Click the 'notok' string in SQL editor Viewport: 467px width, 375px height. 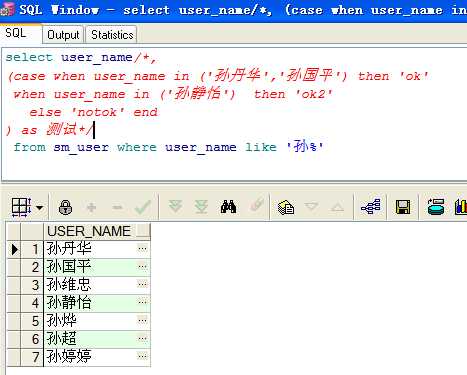[x=98, y=112]
